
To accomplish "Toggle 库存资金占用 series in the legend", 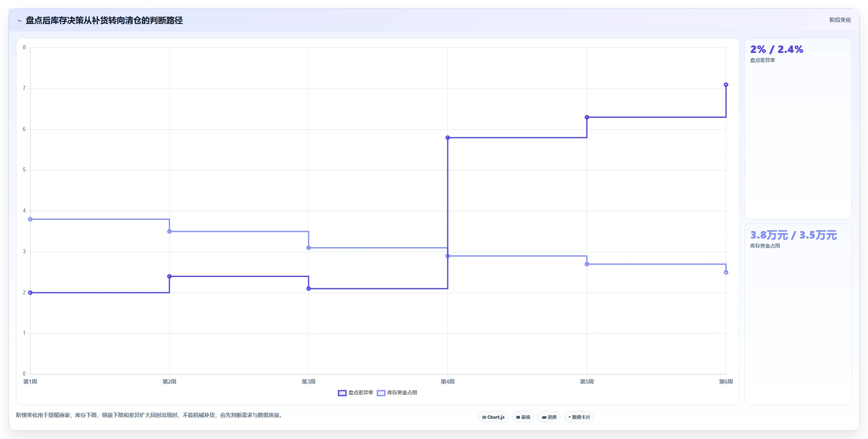I will pyautogui.click(x=397, y=393).
